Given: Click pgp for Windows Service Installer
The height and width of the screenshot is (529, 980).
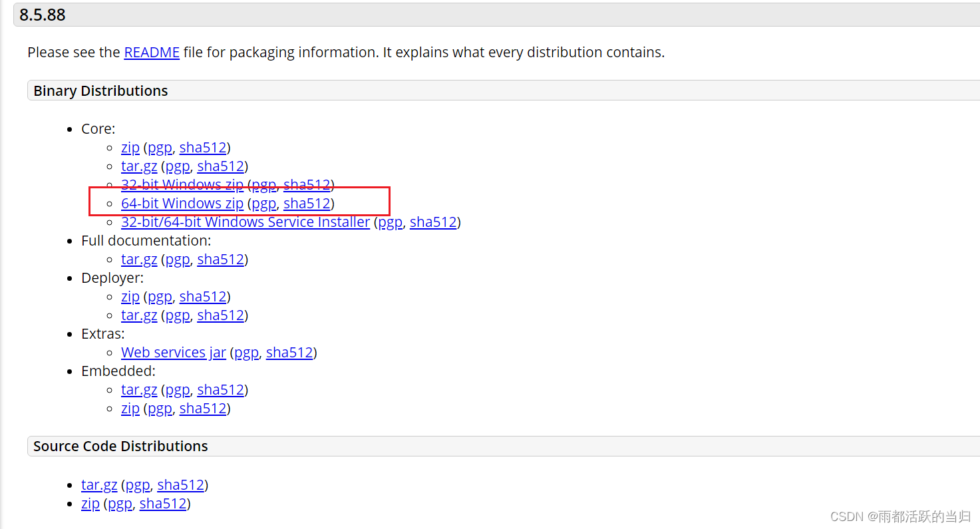Looking at the screenshot, I should [x=389, y=222].
